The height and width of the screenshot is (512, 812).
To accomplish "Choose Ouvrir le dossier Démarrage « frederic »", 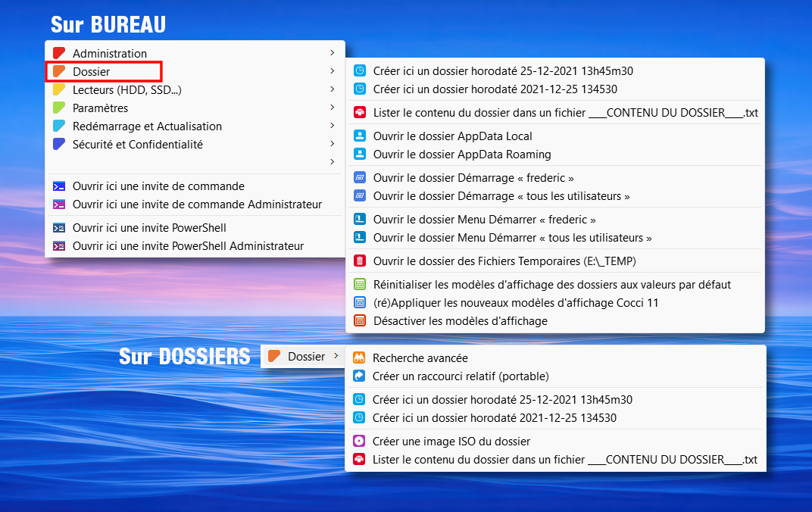I will 473,177.
